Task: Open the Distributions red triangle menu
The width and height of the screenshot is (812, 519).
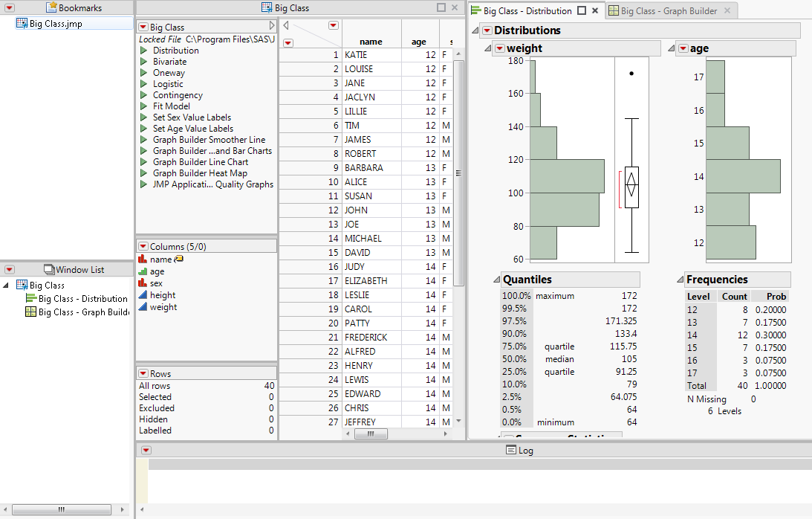Action: pyautogui.click(x=487, y=30)
